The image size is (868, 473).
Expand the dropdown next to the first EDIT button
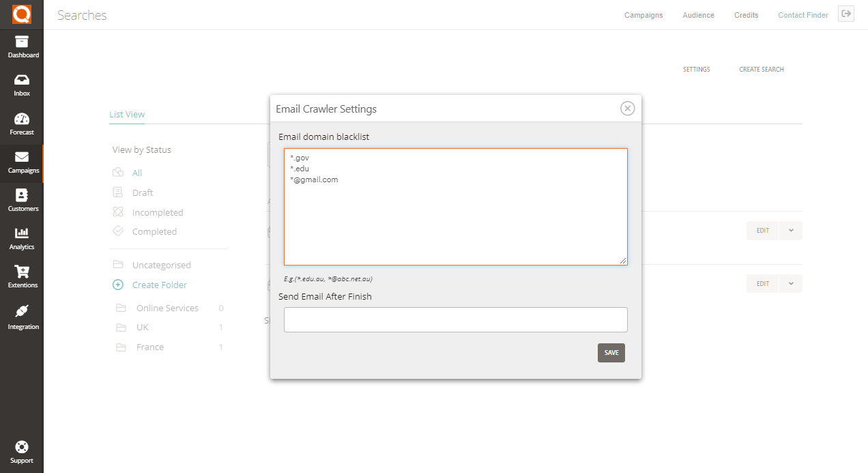790,231
